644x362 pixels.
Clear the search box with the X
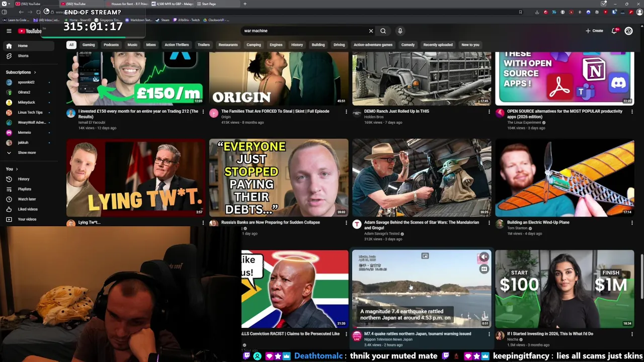coord(371,31)
